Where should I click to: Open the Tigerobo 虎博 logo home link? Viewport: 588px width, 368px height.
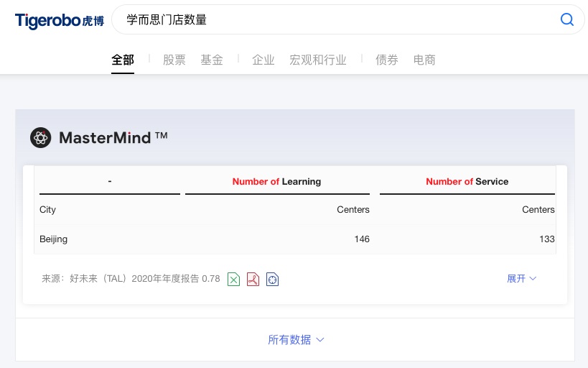pyautogui.click(x=60, y=21)
